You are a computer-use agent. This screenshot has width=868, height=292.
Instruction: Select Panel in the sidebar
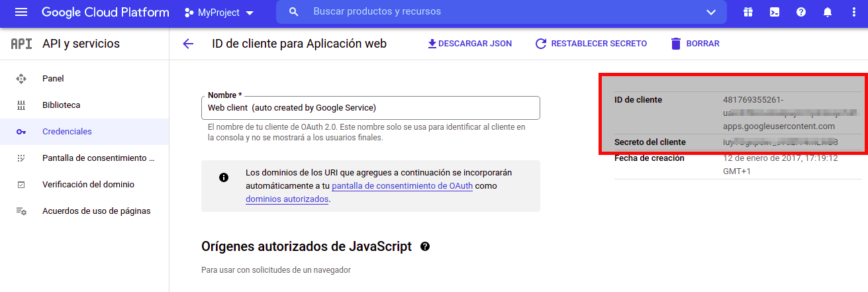click(53, 79)
